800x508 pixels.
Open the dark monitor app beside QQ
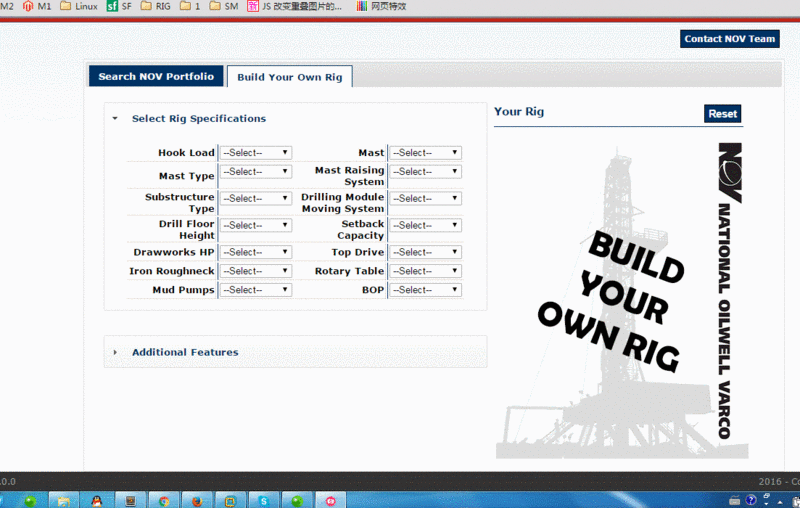point(131,501)
